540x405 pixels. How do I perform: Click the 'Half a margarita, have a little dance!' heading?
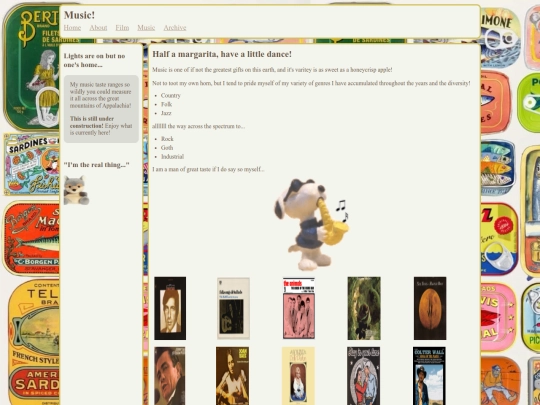click(222, 54)
